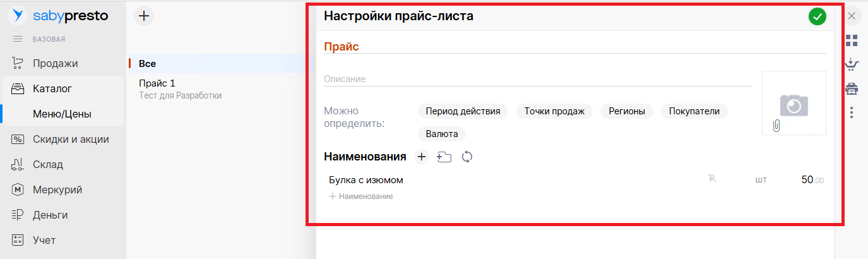Select the Валюта option chip
This screenshot has height=259, width=868.
pyautogui.click(x=441, y=134)
